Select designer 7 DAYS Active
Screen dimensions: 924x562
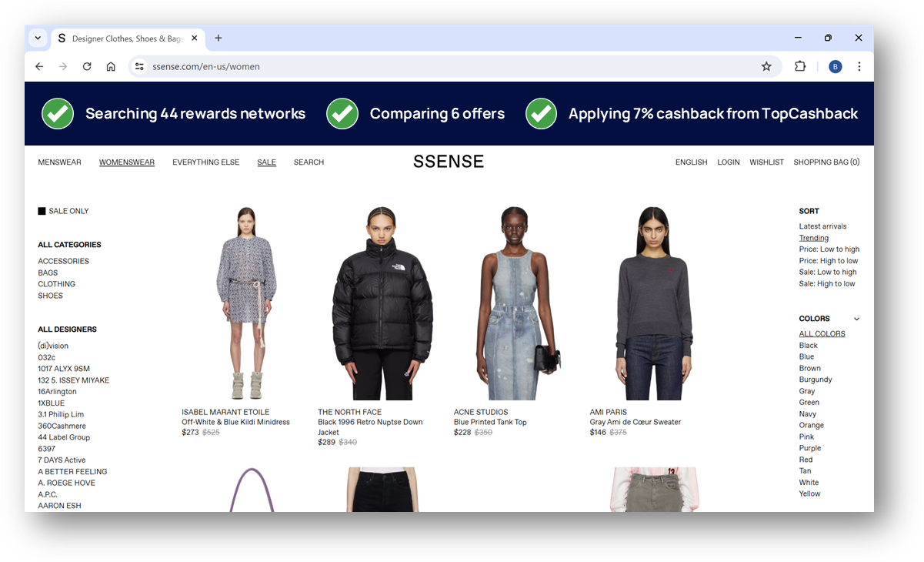(62, 460)
